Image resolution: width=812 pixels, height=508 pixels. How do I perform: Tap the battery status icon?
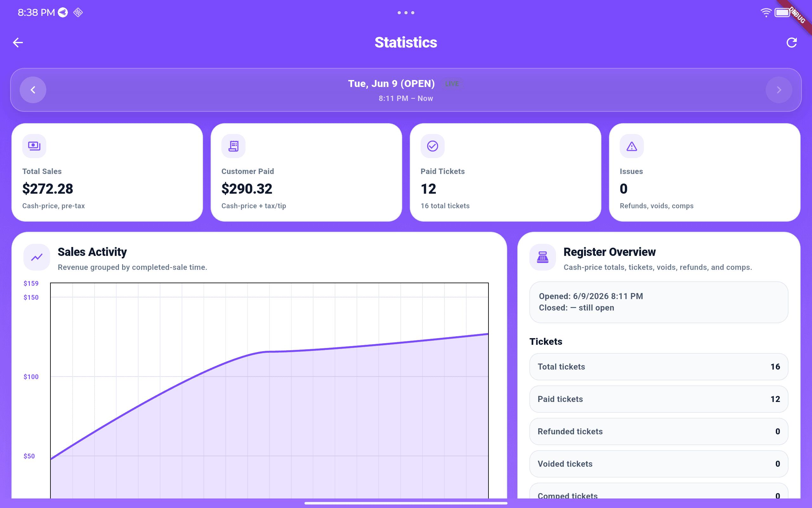pyautogui.click(x=783, y=13)
